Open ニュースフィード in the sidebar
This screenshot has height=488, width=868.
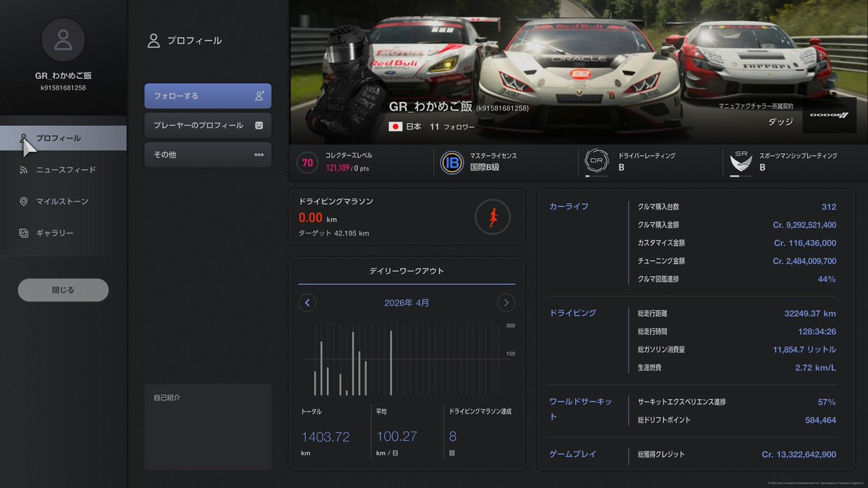(x=63, y=170)
